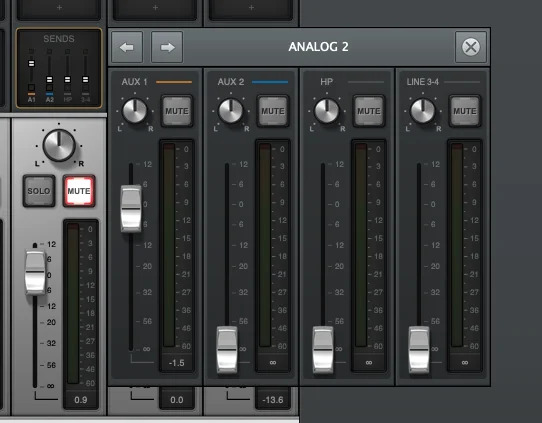Click the AUX 1 level value -1.5

point(176,363)
